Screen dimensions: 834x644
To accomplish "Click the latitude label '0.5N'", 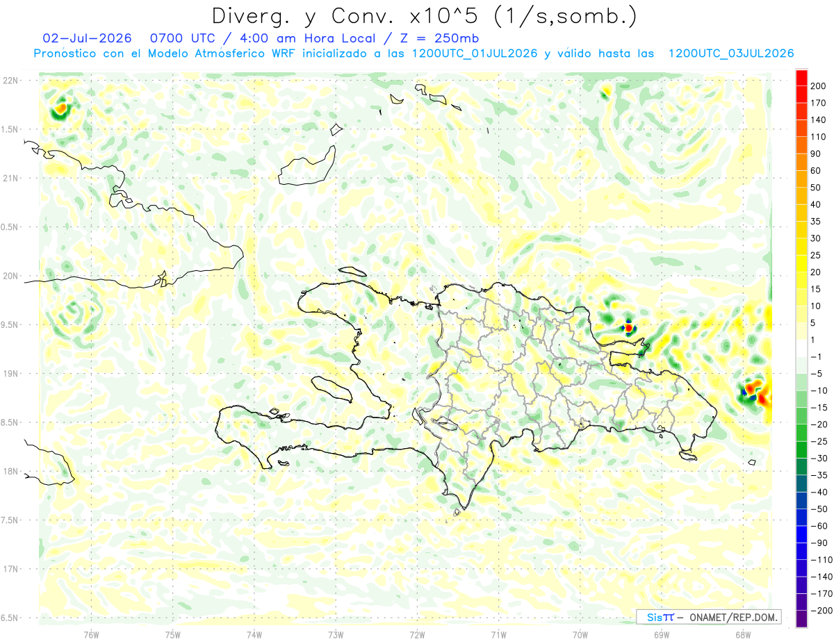I will coord(10,227).
